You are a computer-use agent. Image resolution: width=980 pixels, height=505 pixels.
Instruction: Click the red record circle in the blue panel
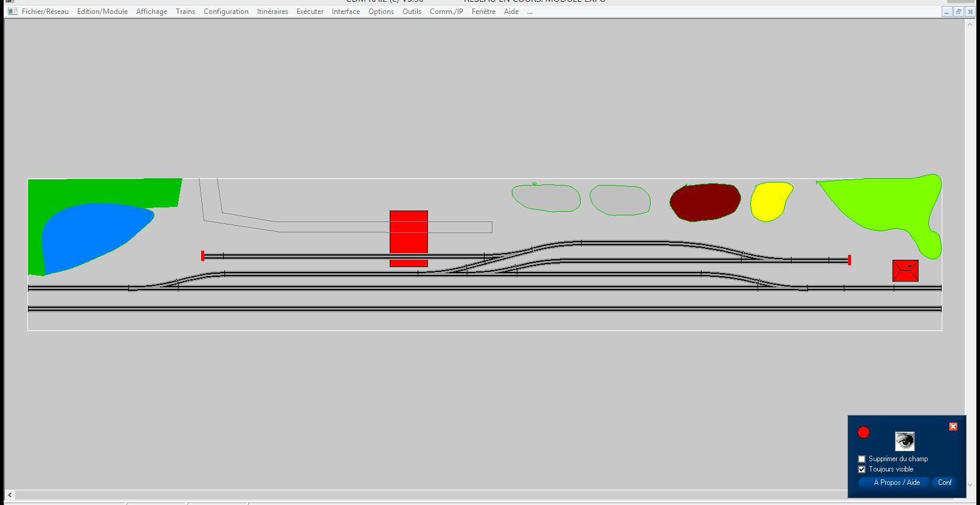point(863,433)
